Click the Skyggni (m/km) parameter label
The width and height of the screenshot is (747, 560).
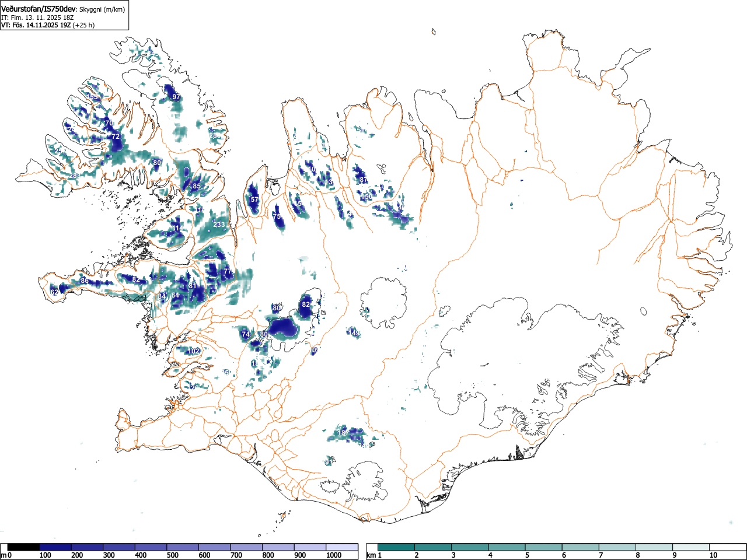102,9
